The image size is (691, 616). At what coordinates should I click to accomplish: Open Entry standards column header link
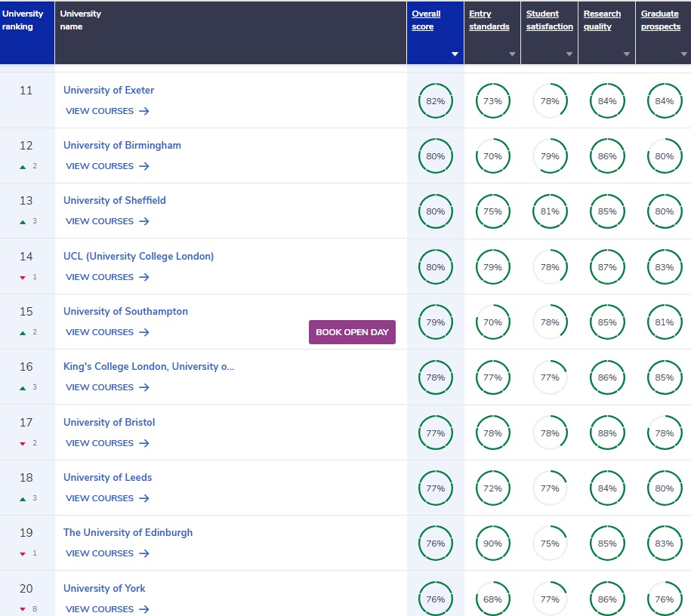pyautogui.click(x=489, y=20)
